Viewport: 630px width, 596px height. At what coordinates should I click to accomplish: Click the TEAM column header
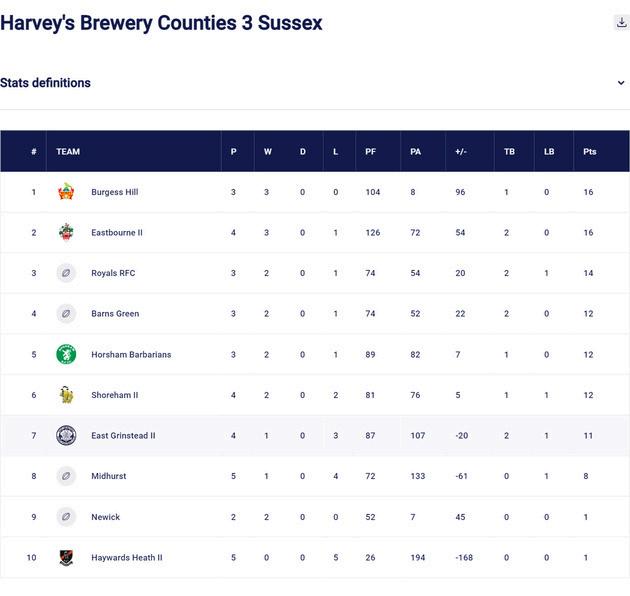point(68,152)
